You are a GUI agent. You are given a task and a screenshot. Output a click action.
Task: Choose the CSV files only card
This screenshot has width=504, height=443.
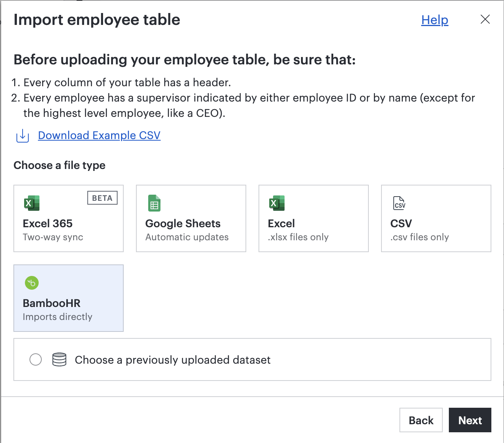coord(436,218)
